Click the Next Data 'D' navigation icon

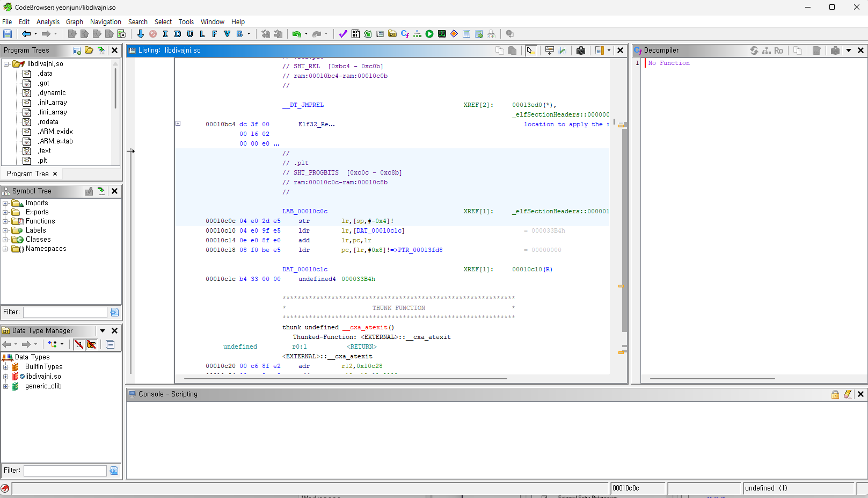[x=178, y=34]
